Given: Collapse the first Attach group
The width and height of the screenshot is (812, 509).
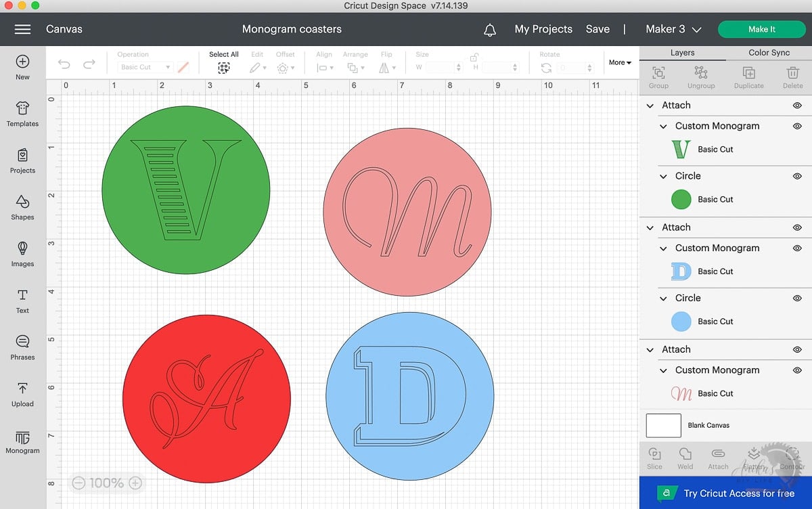Looking at the screenshot, I should point(650,106).
